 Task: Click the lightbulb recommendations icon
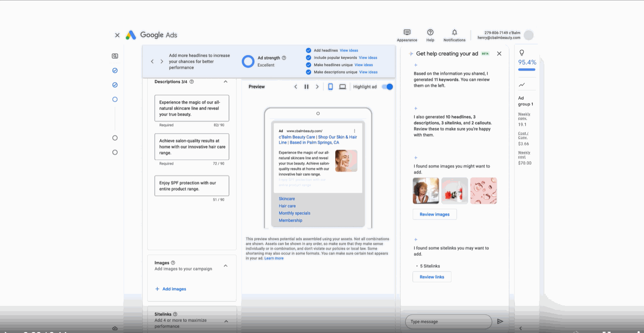click(x=522, y=53)
